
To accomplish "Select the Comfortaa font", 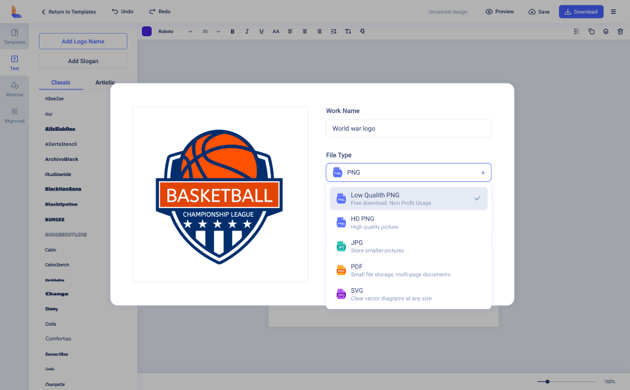I will [x=58, y=339].
